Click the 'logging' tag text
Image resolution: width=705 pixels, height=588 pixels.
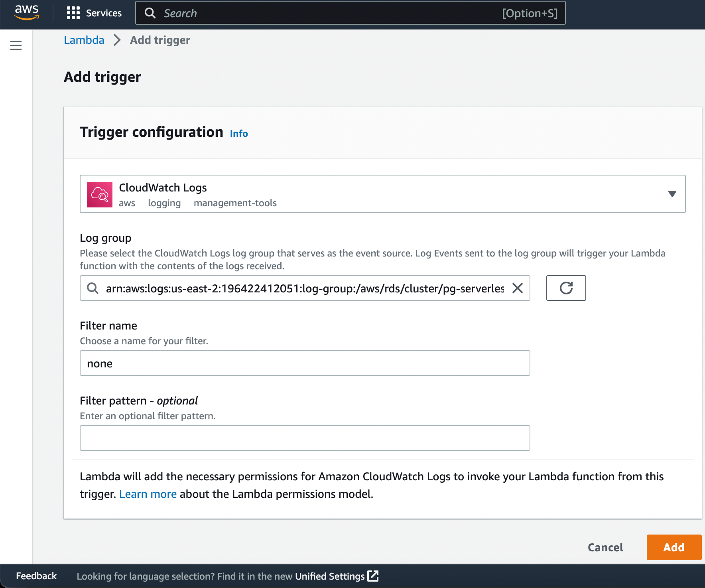[x=164, y=203]
